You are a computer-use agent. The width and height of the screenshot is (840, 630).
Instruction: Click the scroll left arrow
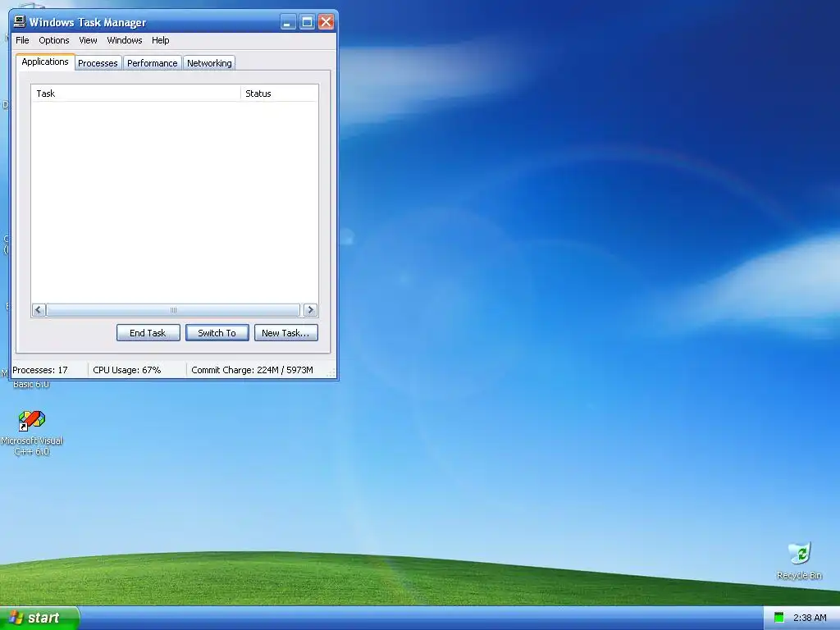(39, 309)
